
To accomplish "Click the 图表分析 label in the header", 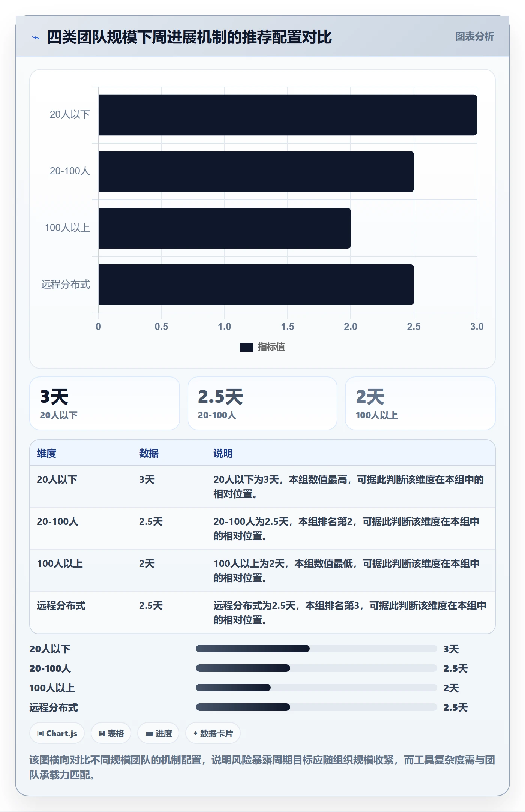I will (474, 36).
